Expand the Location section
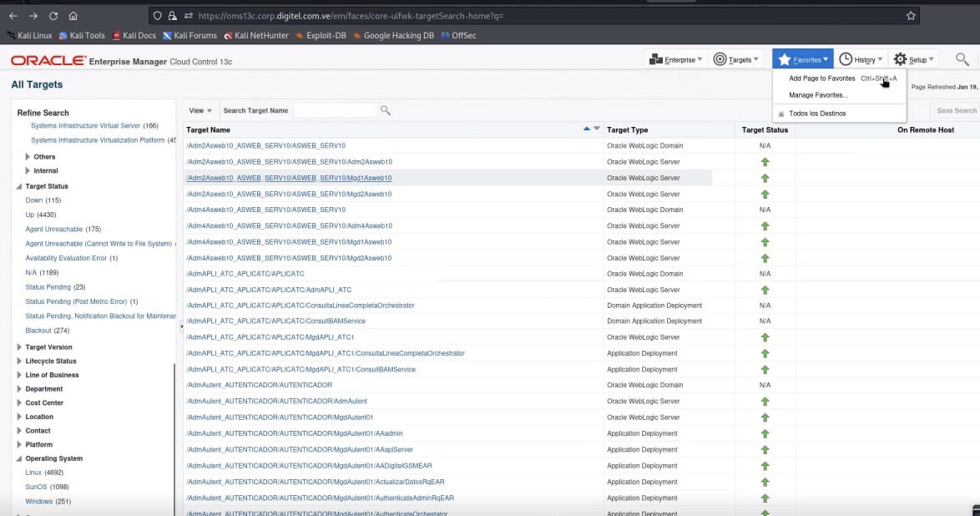Viewport: 980px width, 516px height. pyautogui.click(x=19, y=417)
